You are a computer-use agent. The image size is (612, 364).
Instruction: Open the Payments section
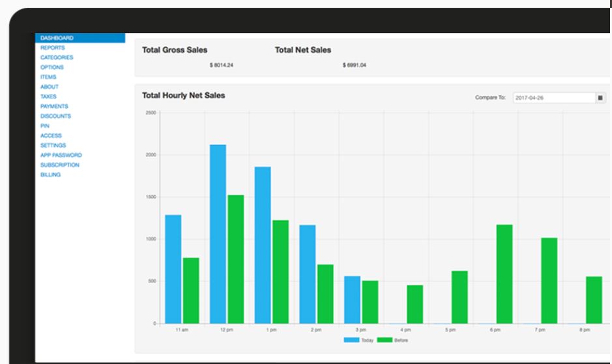click(54, 107)
